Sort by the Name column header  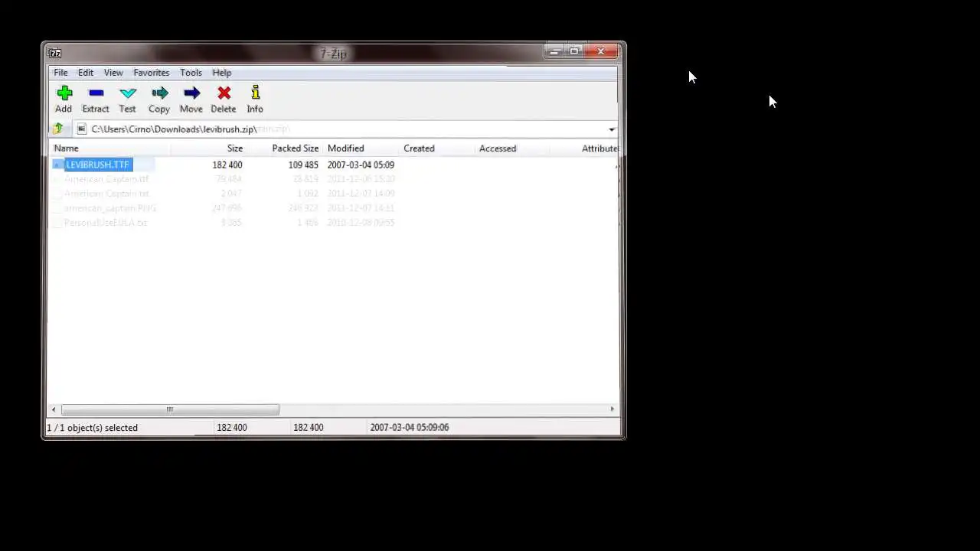click(x=111, y=148)
